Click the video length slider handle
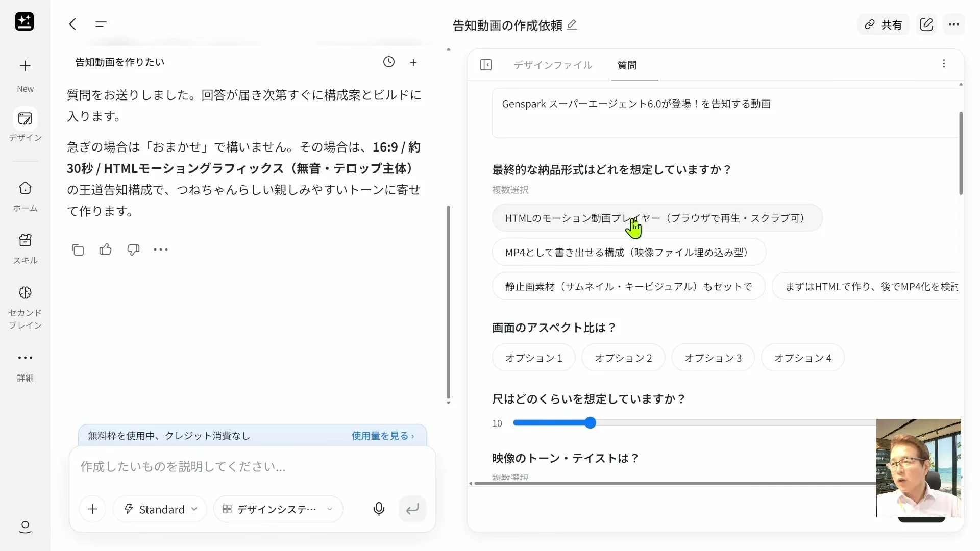The image size is (980, 551). pyautogui.click(x=591, y=423)
